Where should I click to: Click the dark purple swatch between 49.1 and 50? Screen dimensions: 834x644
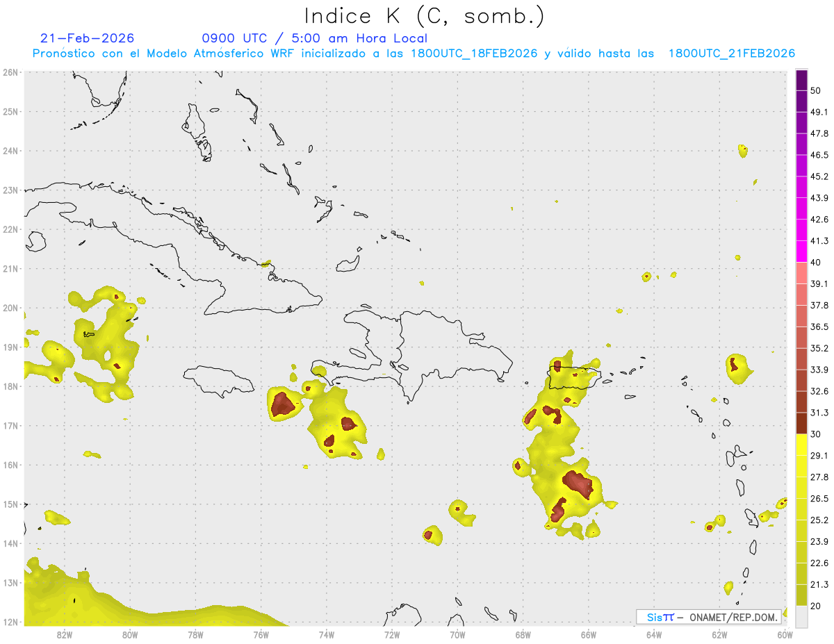pyautogui.click(x=801, y=101)
